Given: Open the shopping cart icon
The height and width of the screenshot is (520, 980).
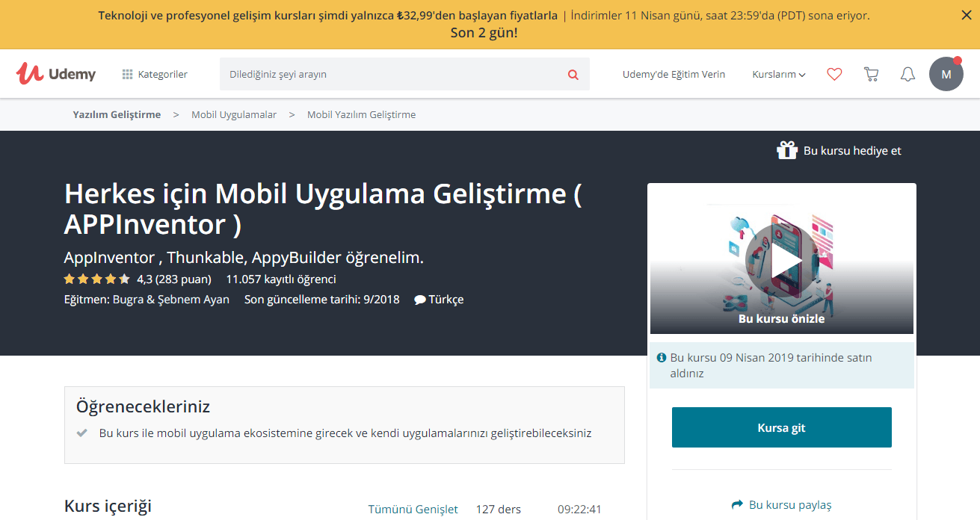Looking at the screenshot, I should click(x=871, y=74).
